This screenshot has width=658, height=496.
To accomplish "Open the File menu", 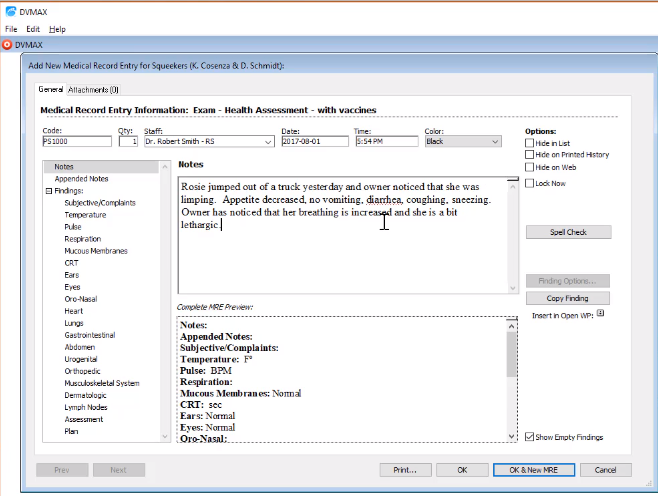I will pos(11,29).
